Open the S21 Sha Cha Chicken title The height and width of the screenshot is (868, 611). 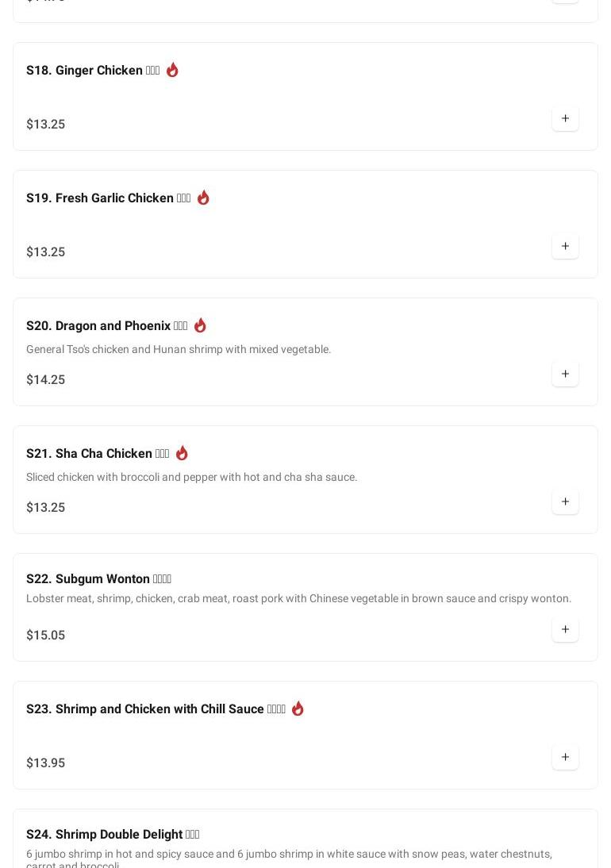click(97, 454)
